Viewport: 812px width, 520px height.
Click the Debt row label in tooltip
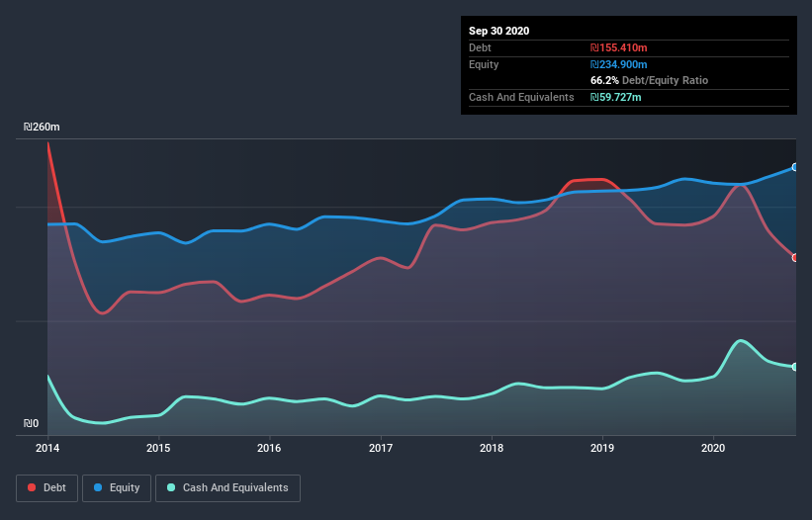pos(480,48)
